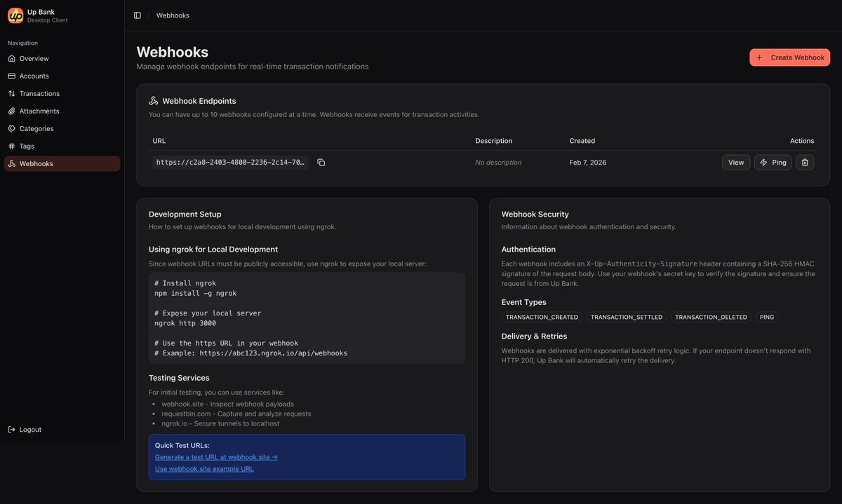Image resolution: width=842 pixels, height=504 pixels.
Task: Click the Overview home icon
Action: click(11, 58)
